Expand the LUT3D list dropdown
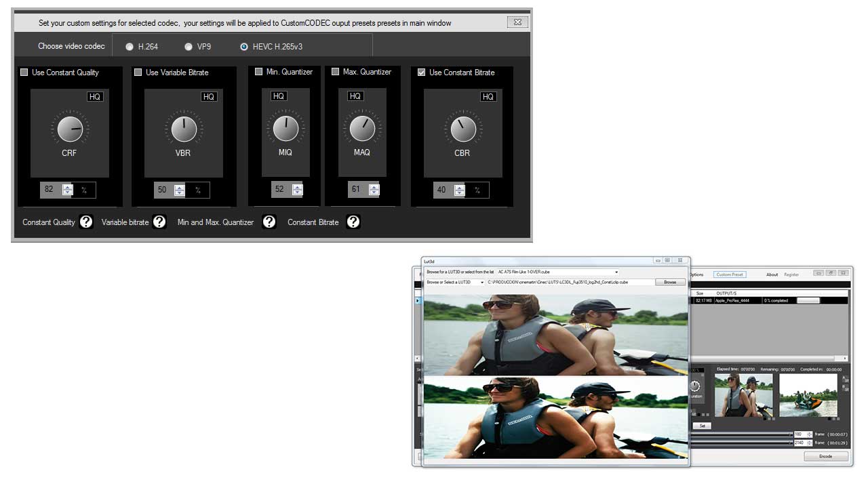 [616, 272]
